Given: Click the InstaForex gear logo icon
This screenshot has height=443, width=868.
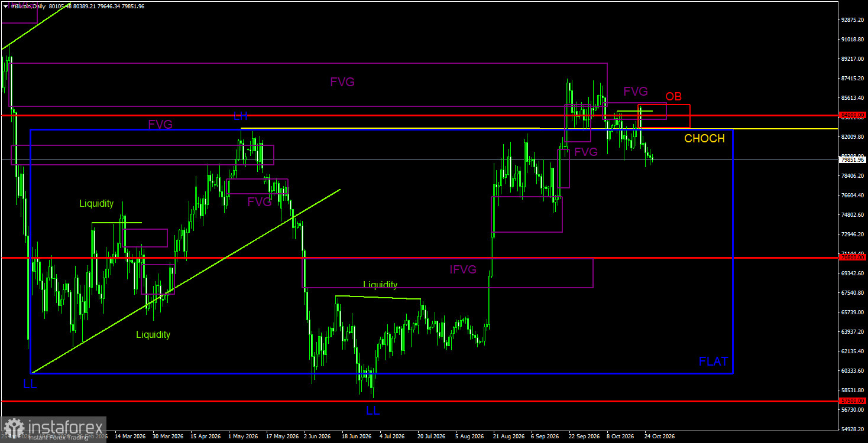Looking at the screenshot, I should (x=14, y=428).
